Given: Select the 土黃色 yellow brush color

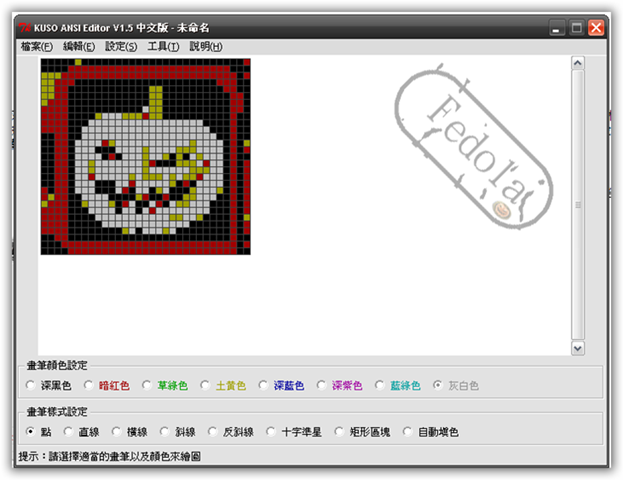Looking at the screenshot, I should 205,385.
